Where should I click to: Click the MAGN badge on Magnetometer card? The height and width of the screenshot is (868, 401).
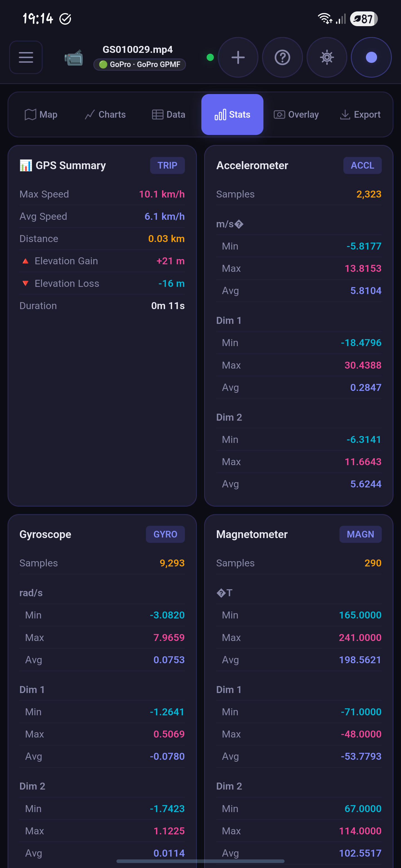tap(360, 534)
